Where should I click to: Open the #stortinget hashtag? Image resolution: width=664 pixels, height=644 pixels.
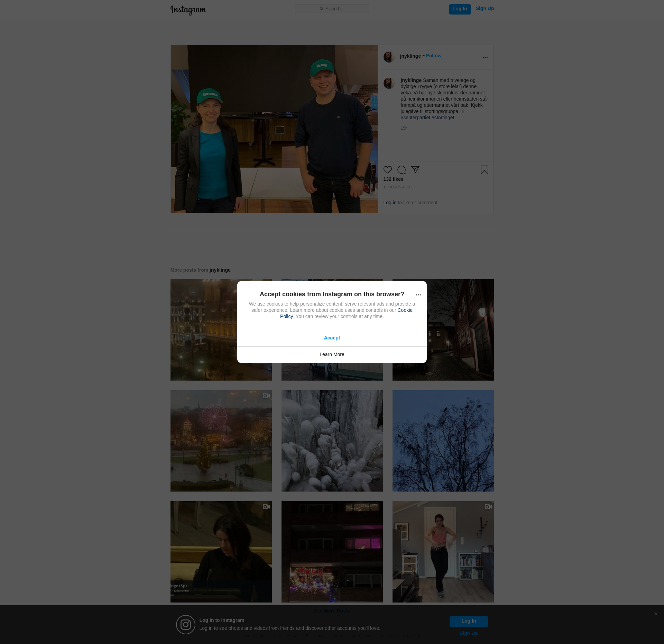(x=443, y=118)
